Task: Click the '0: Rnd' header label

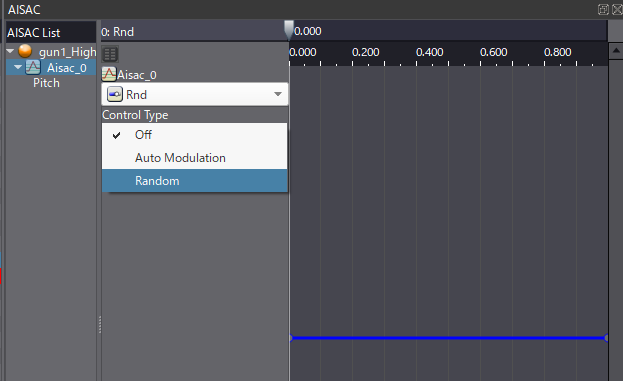Action: point(117,32)
